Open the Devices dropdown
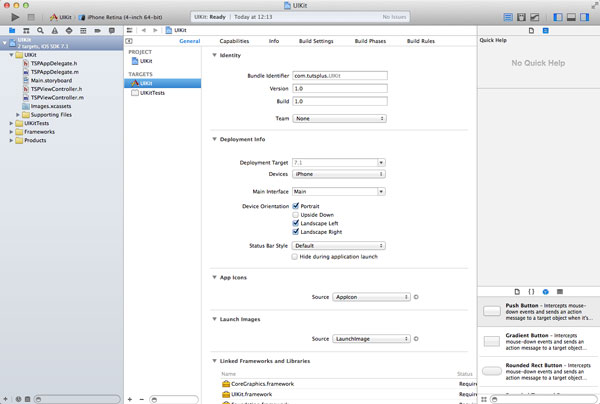Screen dimensions: 600x404 click(339, 174)
